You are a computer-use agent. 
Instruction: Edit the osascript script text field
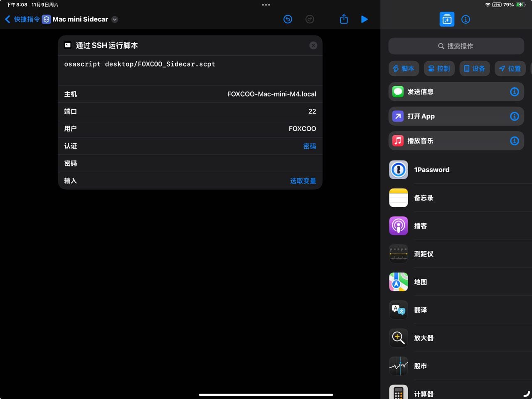coord(190,70)
